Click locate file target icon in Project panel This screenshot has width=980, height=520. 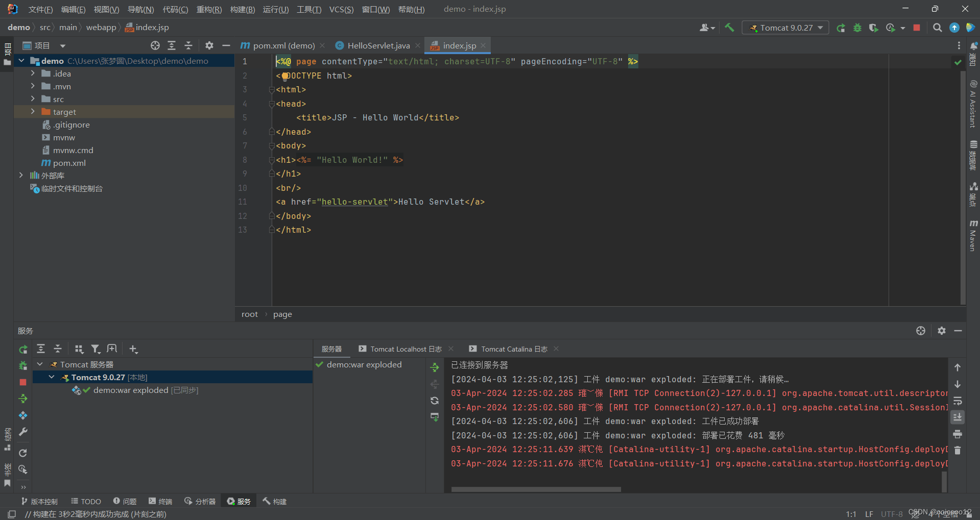[155, 45]
